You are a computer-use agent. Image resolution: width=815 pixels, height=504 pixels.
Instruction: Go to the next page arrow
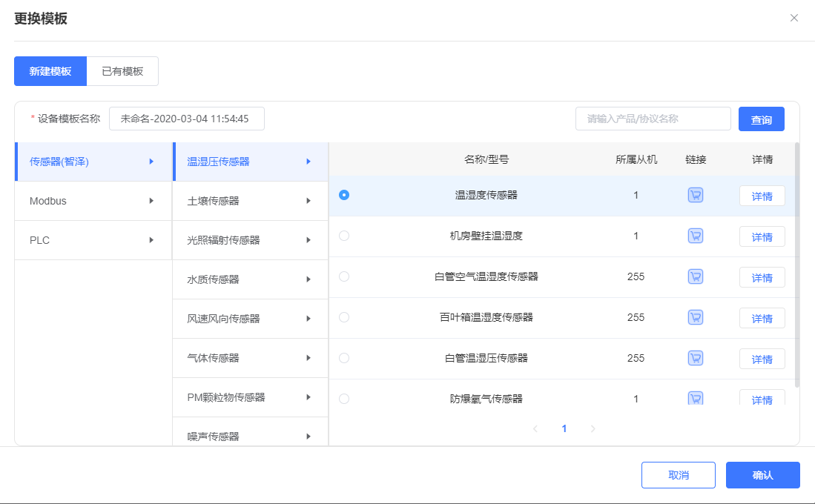click(x=593, y=428)
